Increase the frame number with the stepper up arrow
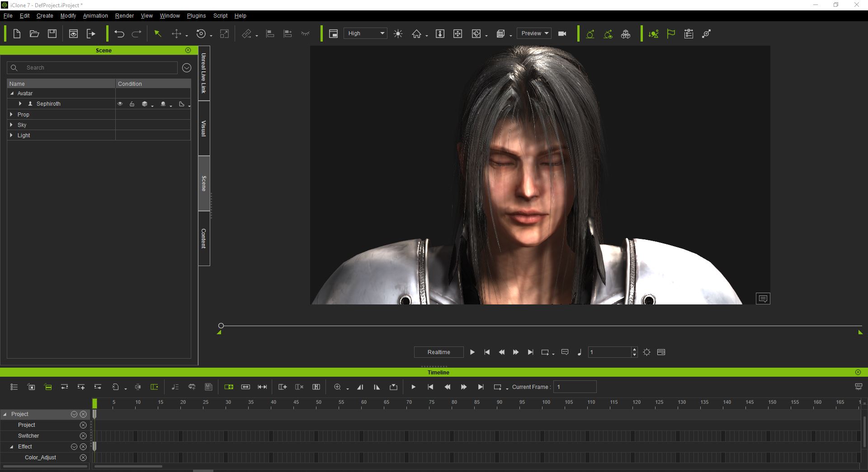This screenshot has height=472, width=868. (635, 350)
